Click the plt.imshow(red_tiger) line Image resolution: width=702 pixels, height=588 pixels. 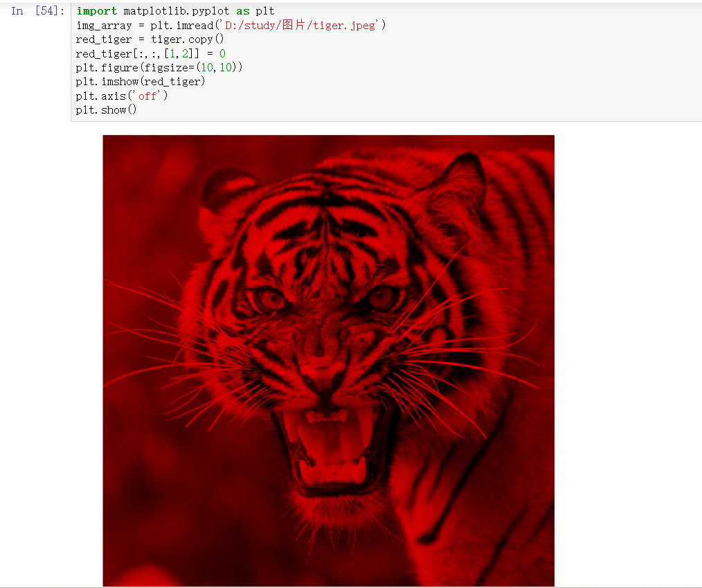pyautogui.click(x=141, y=82)
